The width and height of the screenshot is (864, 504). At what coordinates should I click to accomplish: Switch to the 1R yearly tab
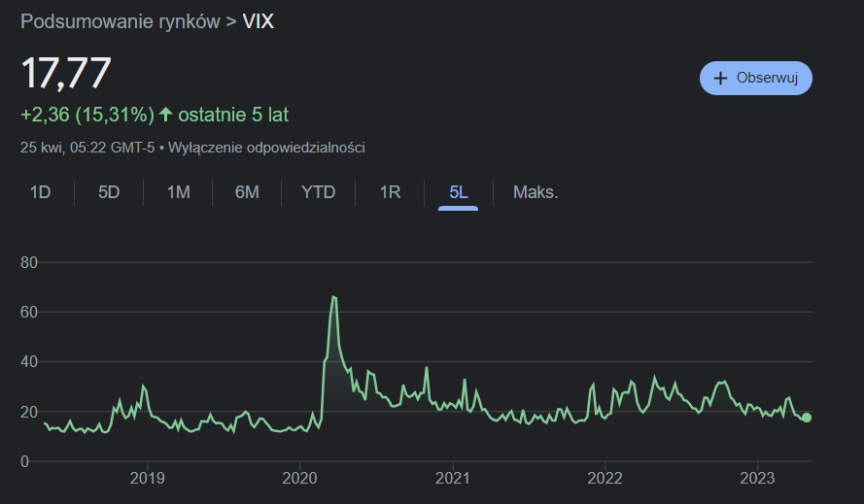click(x=390, y=192)
